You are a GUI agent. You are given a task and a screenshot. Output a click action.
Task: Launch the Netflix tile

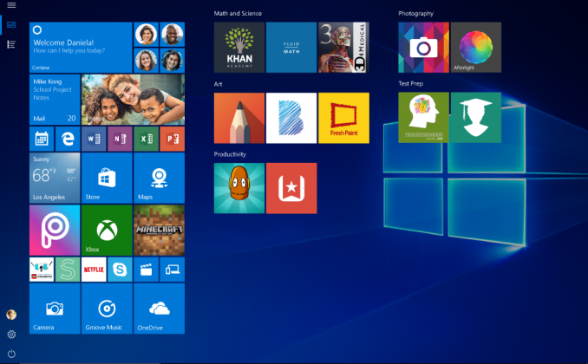click(94, 270)
